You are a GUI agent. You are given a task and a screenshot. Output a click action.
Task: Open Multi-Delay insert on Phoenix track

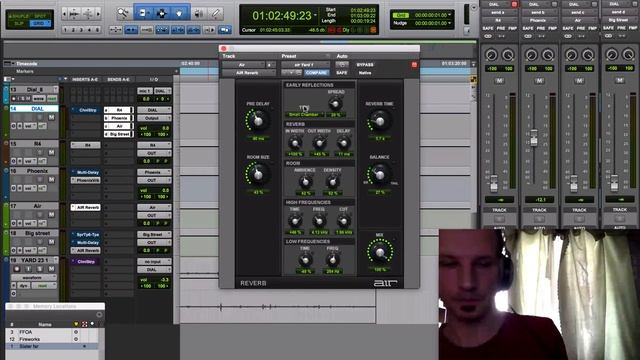pyautogui.click(x=86, y=172)
